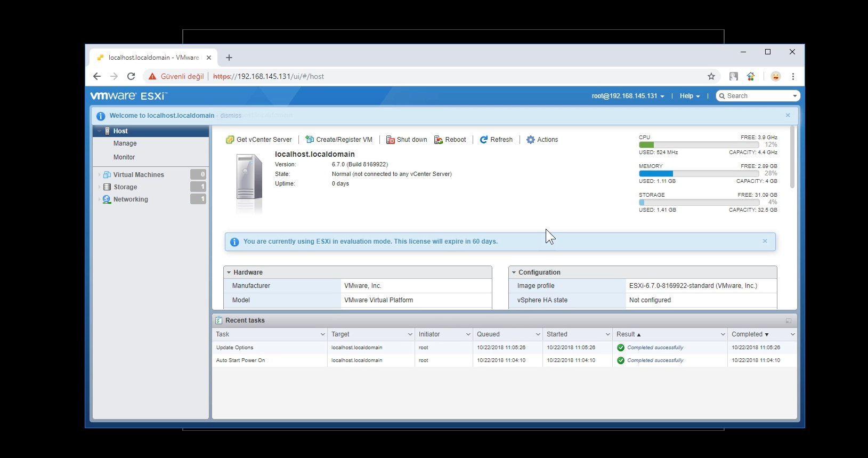Collapse the Configuration panel
Image resolution: width=868 pixels, height=458 pixels.
pyautogui.click(x=514, y=272)
